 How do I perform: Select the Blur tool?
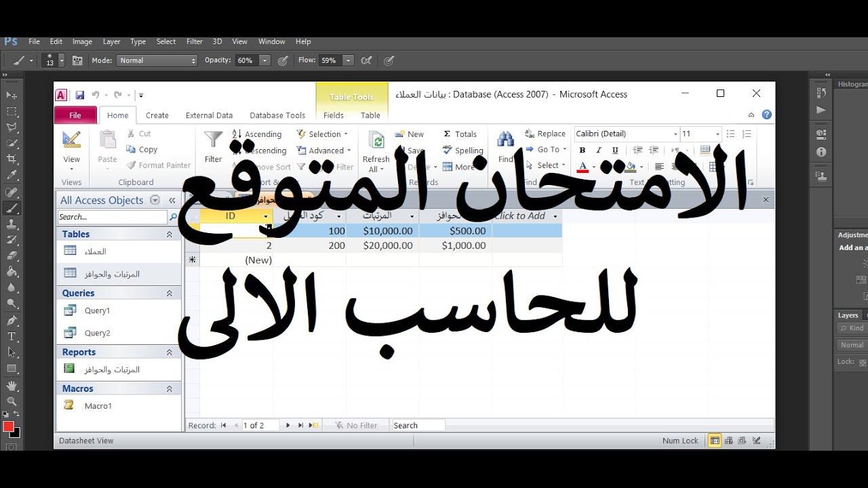click(12, 287)
